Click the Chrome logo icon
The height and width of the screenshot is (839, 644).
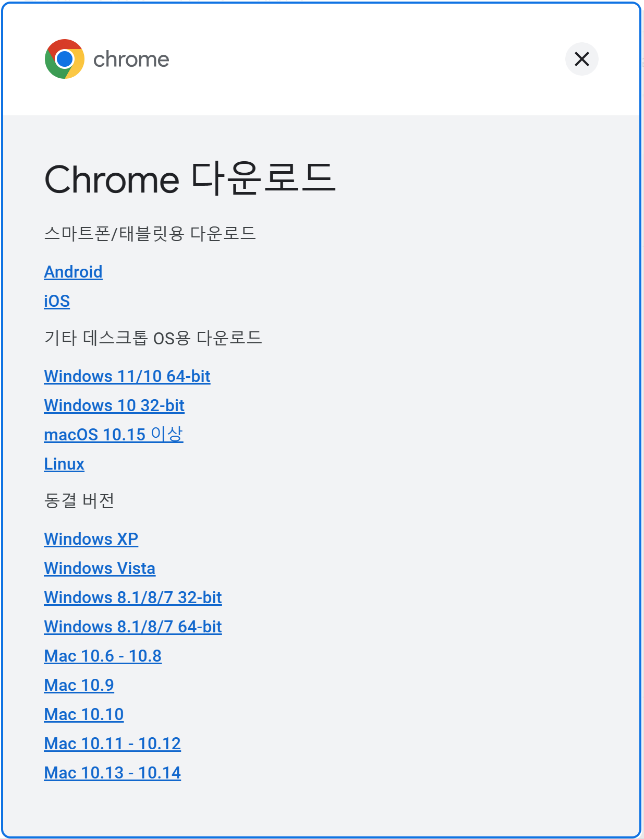coord(65,59)
